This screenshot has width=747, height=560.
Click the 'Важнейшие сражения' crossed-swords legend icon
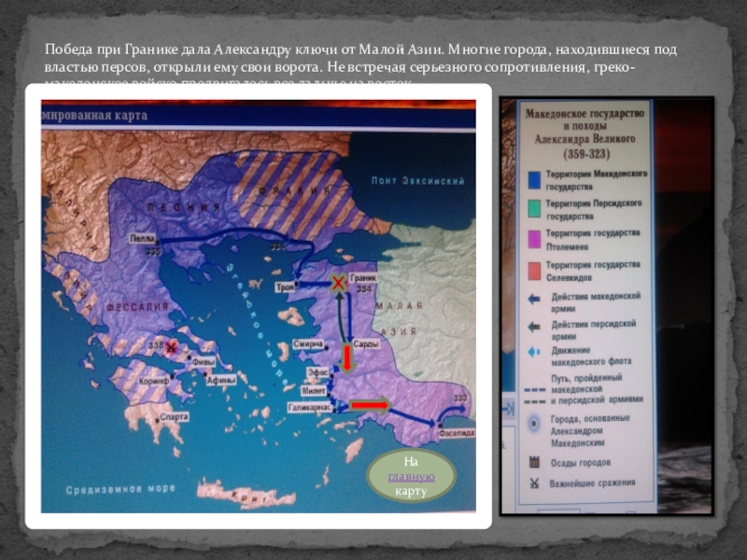(x=534, y=483)
